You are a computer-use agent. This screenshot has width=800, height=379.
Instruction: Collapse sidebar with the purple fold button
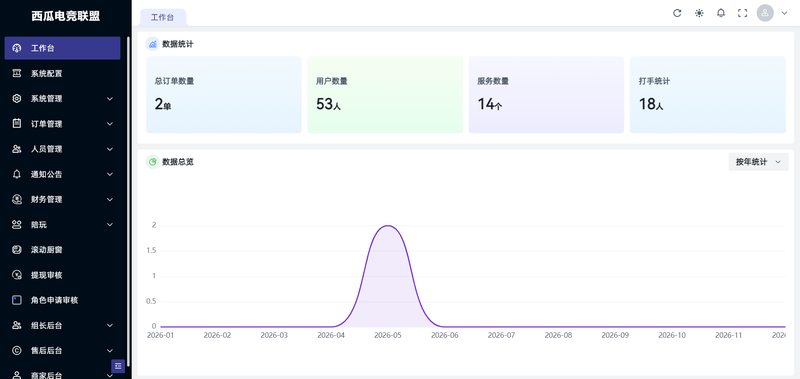(x=118, y=366)
